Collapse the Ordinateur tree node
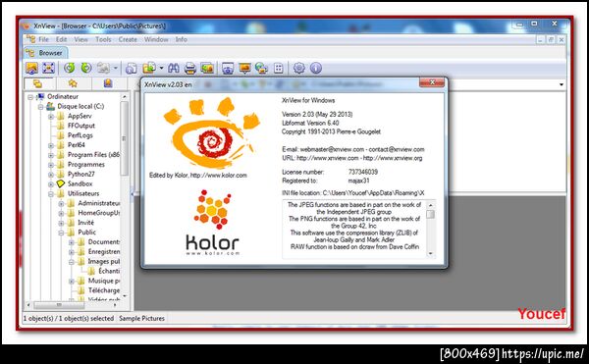The width and height of the screenshot is (589, 364). (x=30, y=97)
